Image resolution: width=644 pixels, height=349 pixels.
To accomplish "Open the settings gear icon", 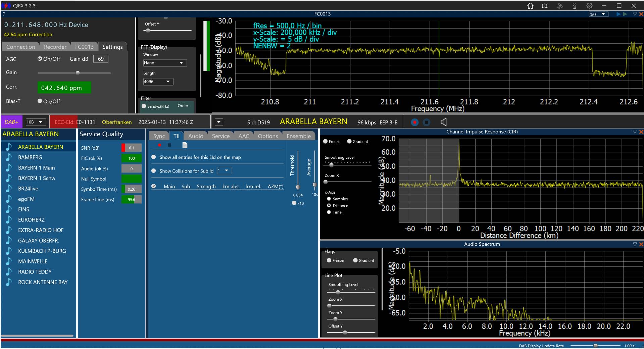I will tap(589, 6).
